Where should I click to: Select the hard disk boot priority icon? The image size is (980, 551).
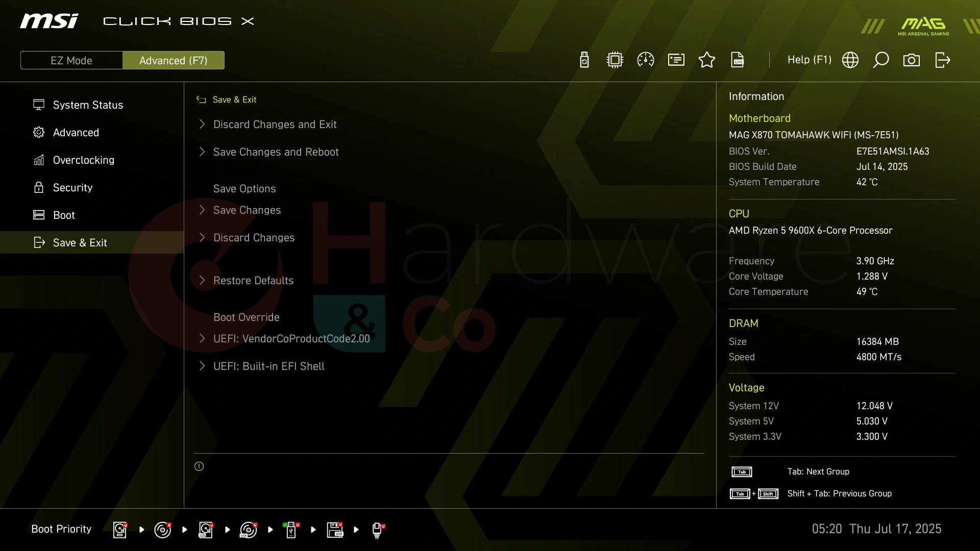120,530
